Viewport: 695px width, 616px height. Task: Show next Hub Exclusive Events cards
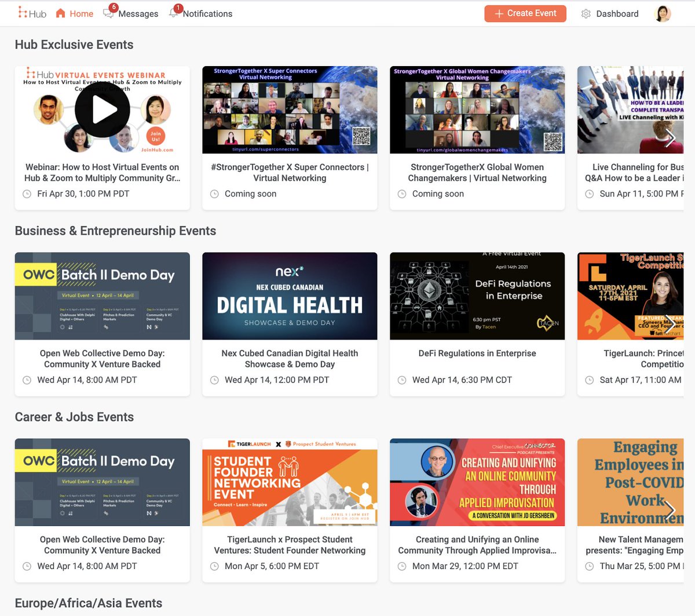tap(670, 138)
